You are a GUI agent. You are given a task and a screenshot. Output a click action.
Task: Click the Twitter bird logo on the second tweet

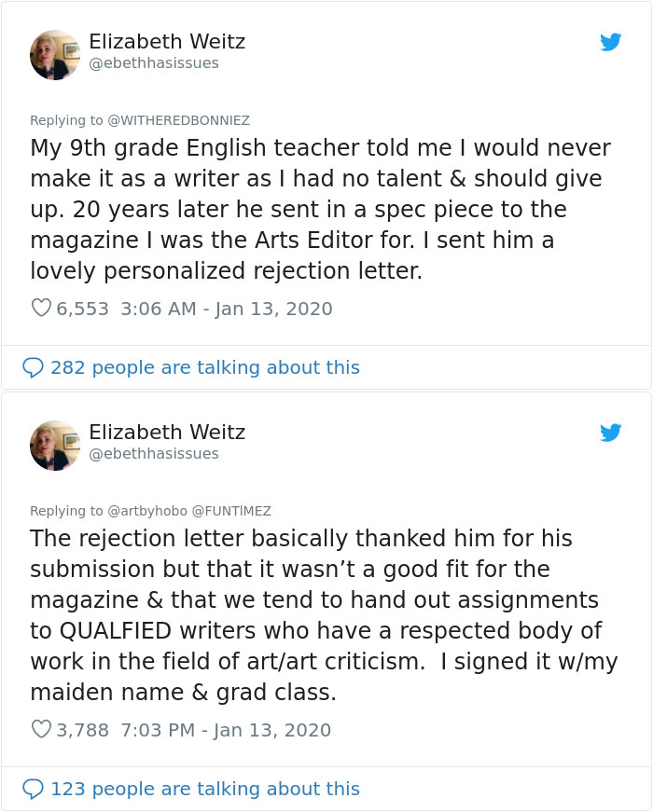(x=611, y=433)
